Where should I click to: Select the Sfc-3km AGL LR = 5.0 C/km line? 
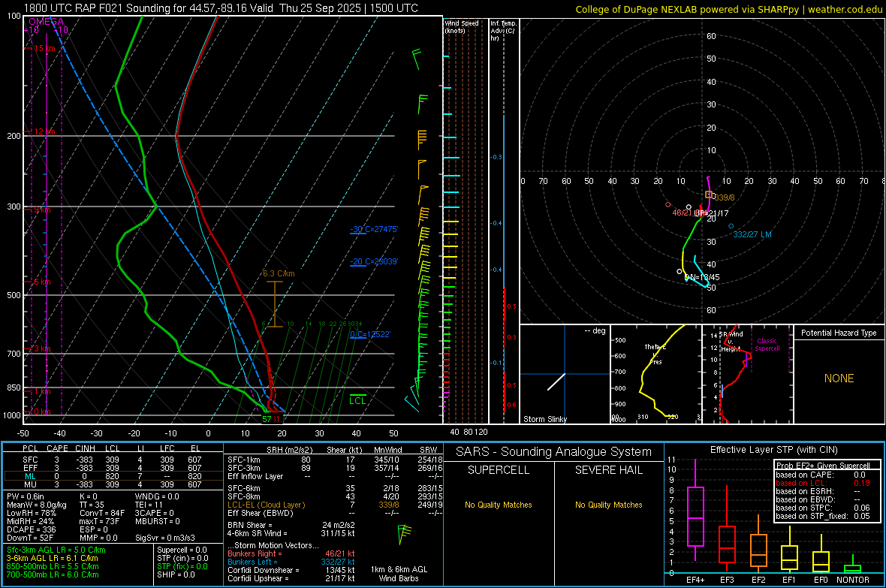click(56, 550)
